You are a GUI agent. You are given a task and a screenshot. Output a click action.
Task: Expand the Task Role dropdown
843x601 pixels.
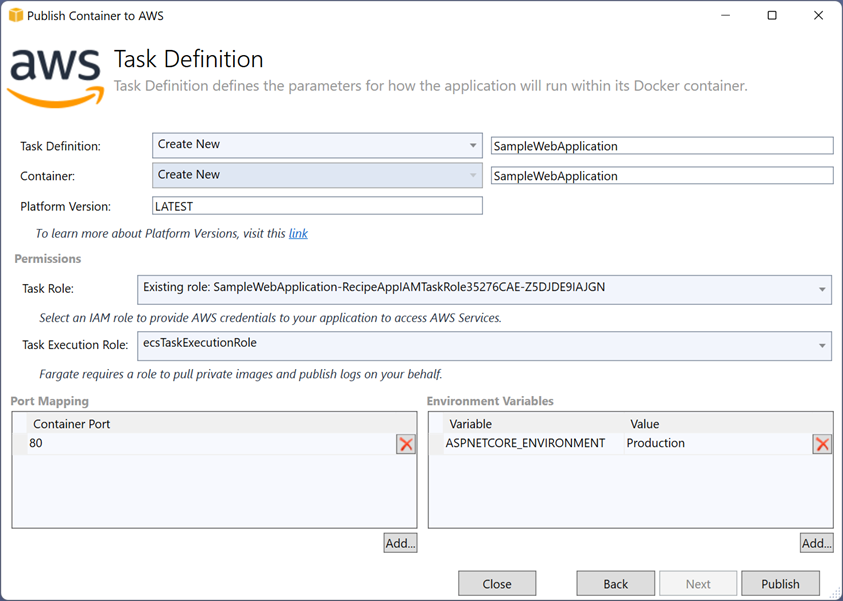[484, 289]
